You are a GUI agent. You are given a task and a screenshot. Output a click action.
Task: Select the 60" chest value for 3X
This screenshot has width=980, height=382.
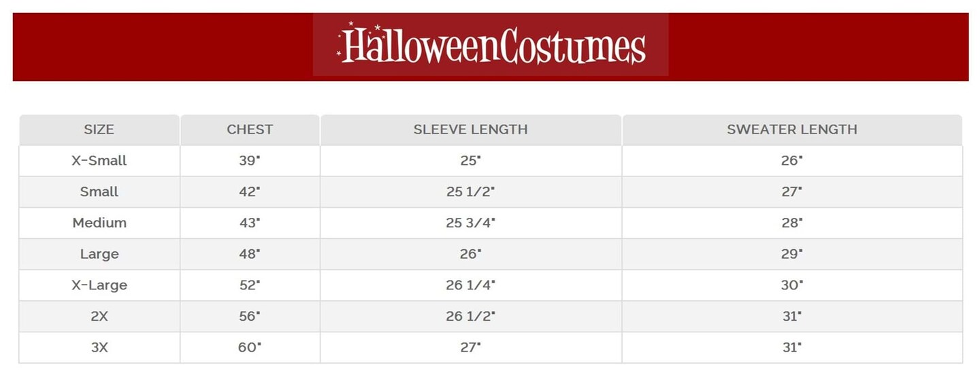click(x=249, y=347)
